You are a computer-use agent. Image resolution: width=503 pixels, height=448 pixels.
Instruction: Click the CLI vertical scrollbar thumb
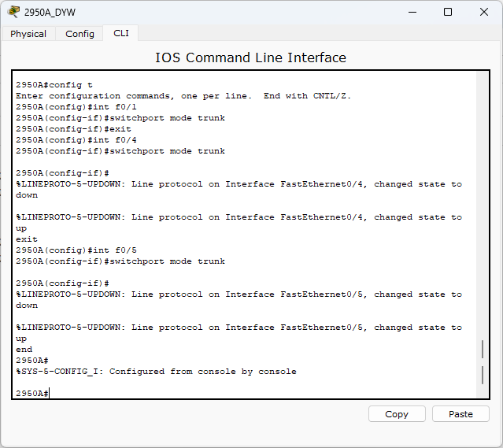pyautogui.click(x=483, y=362)
